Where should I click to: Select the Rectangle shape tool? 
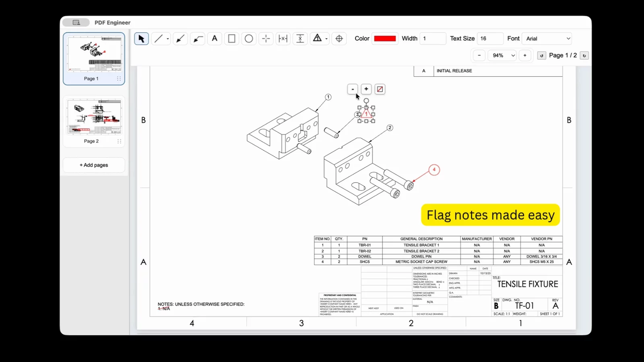point(232,39)
